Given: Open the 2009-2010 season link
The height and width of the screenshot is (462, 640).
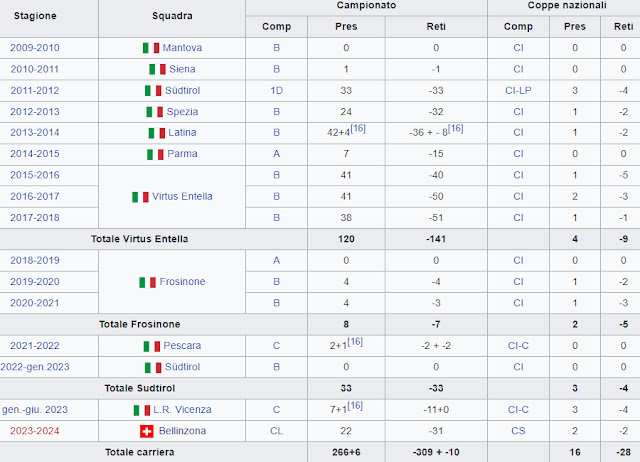Looking at the screenshot, I should 35,48.
